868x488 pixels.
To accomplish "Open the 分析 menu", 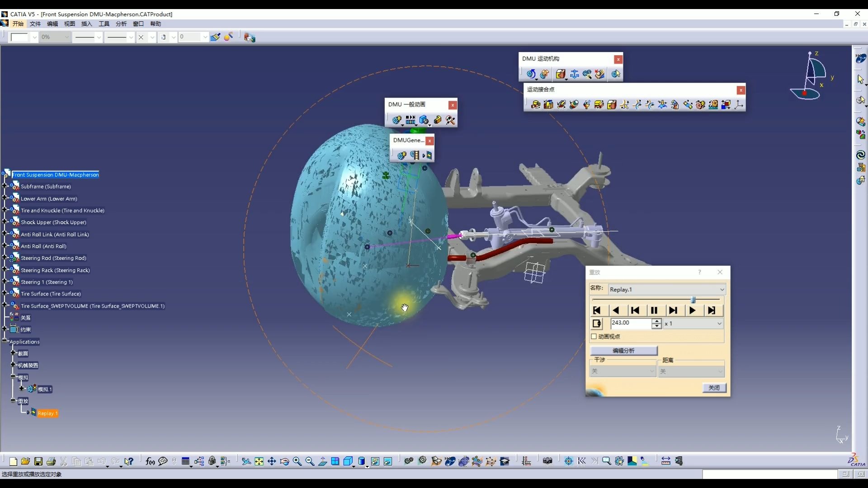I will pyautogui.click(x=121, y=24).
